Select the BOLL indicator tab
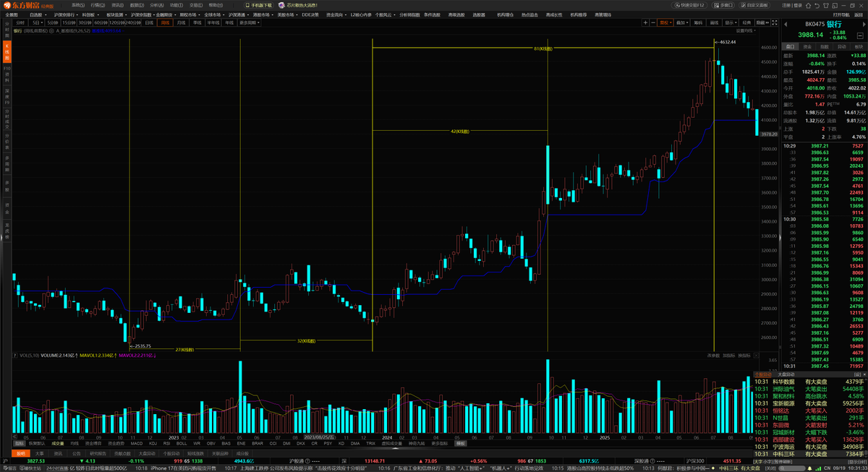Screen dimensions: 868x472 181,443
